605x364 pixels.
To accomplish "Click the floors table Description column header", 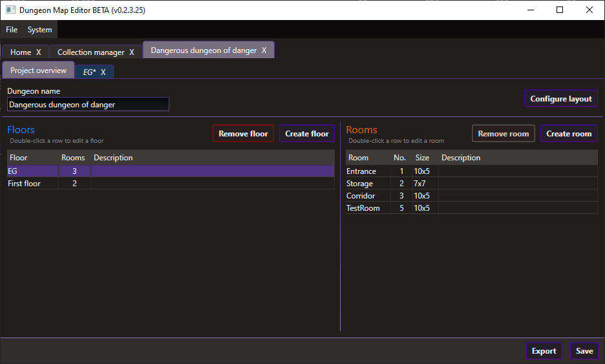I will click(x=213, y=158).
